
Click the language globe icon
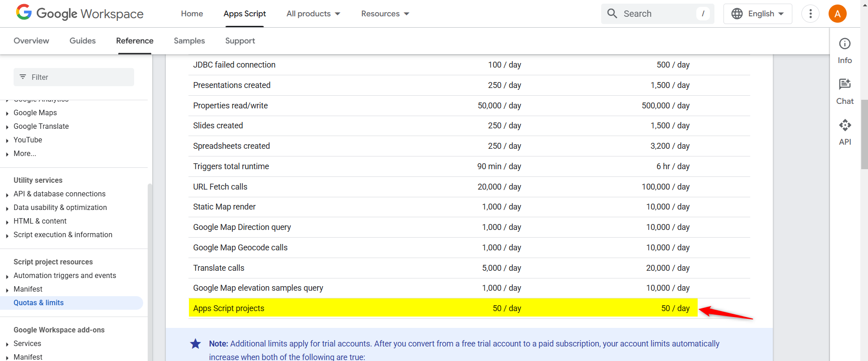737,14
